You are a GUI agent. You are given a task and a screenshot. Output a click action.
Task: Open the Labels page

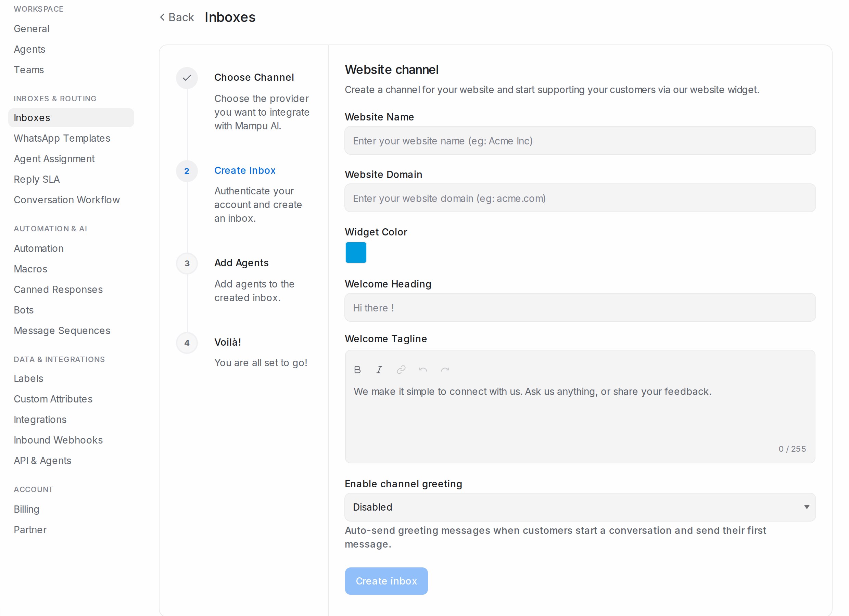[x=28, y=379]
